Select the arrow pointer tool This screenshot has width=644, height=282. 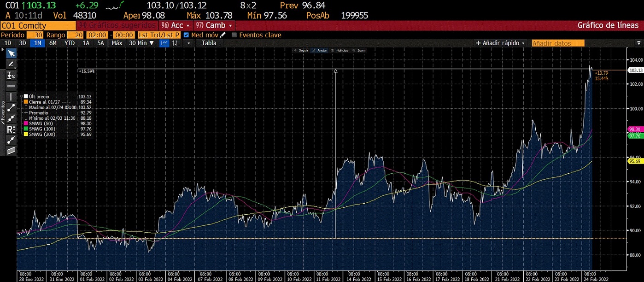(11, 54)
